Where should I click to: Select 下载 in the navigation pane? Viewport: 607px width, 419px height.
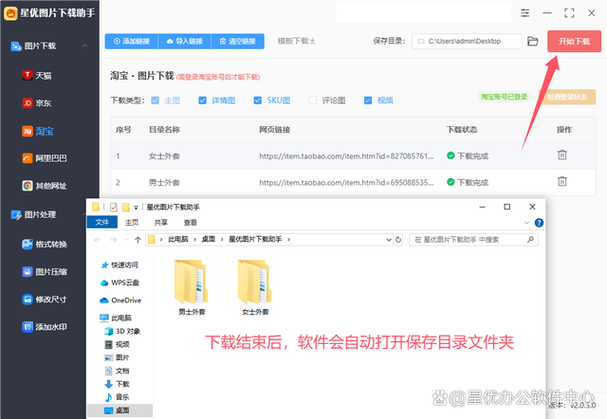(117, 384)
